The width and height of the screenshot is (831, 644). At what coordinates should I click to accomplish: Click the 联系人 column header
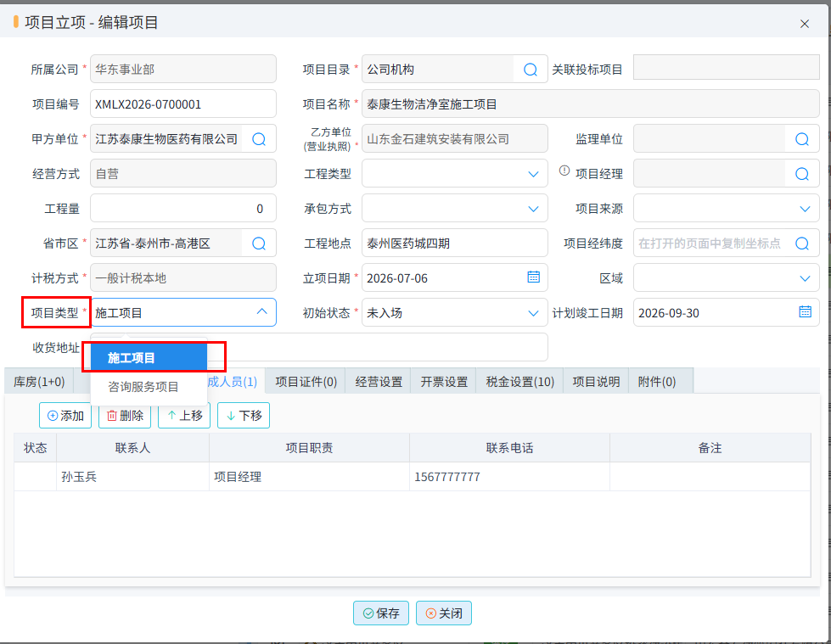(132, 448)
